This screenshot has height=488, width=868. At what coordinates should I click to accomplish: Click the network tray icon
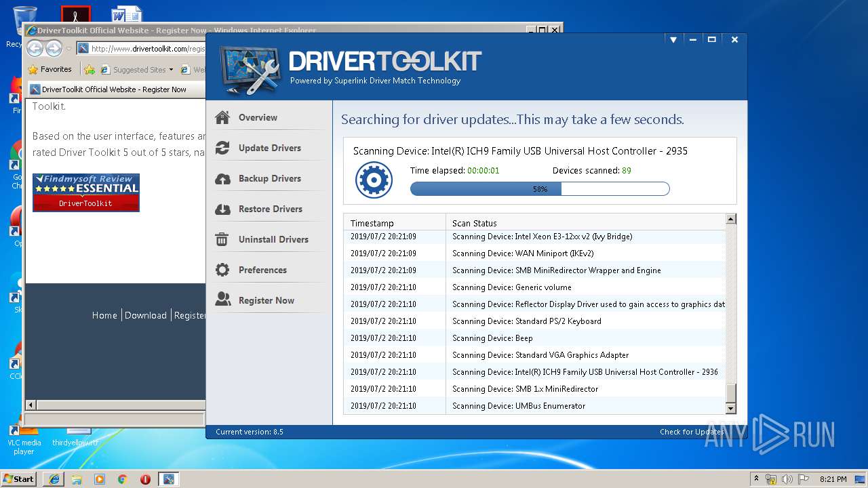tap(771, 479)
